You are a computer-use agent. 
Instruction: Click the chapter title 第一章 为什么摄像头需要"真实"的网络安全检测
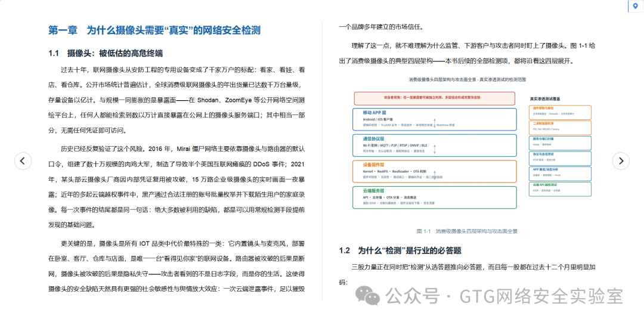(154, 30)
